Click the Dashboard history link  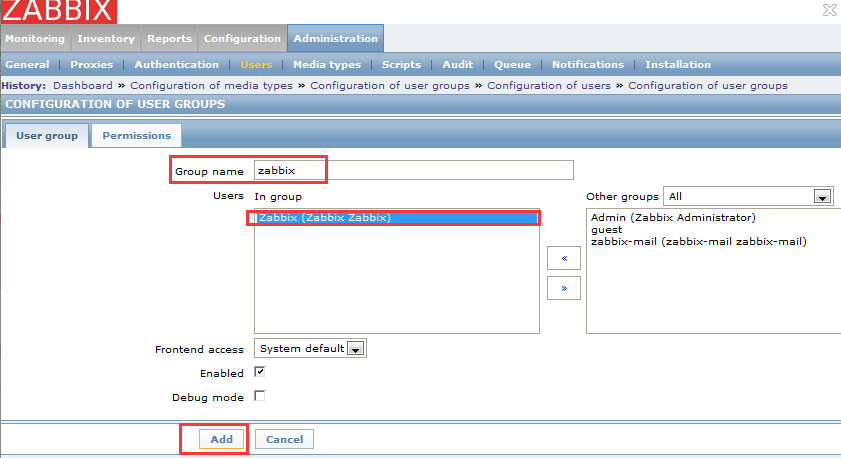(x=82, y=86)
